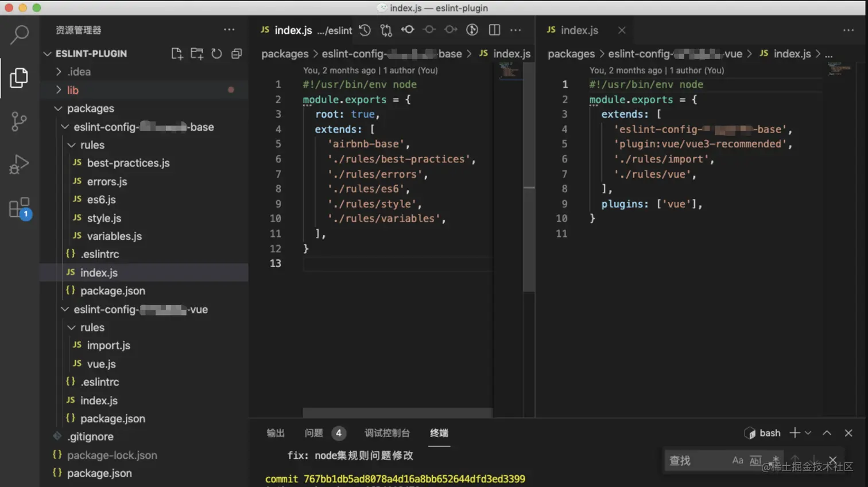Switch to the 调试控制台 tab

coord(387,433)
